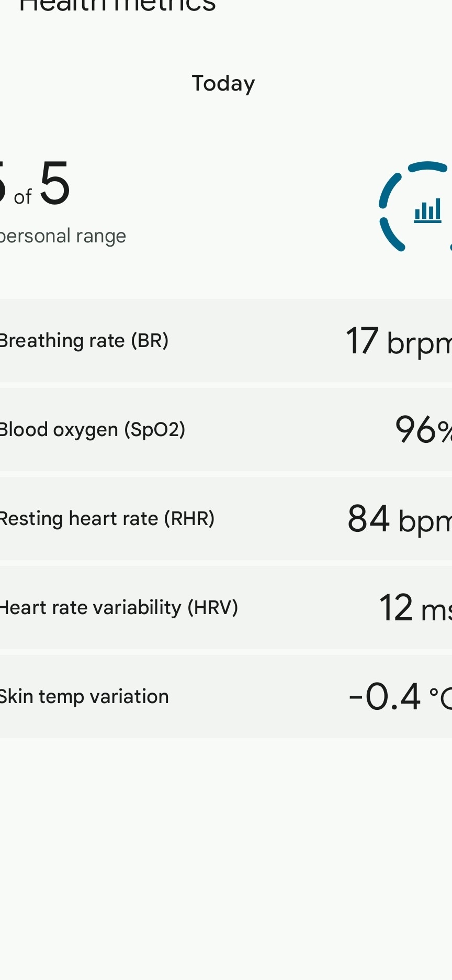Tap the large number 5 after 'of'
Image resolution: width=452 pixels, height=980 pixels.
click(54, 183)
